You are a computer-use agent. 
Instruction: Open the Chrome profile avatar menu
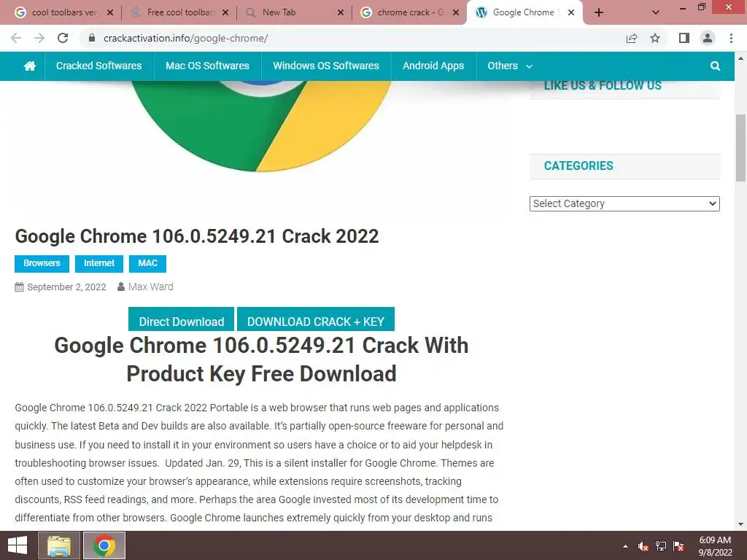pos(708,38)
